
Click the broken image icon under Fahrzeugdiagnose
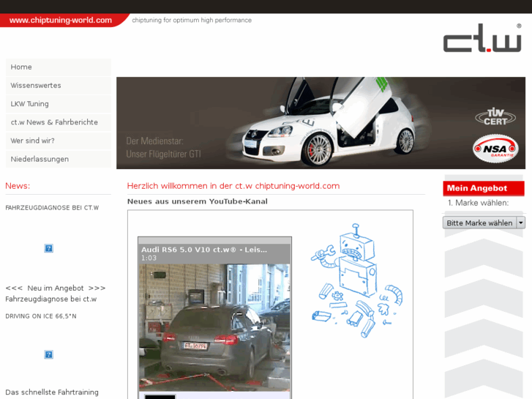(x=48, y=248)
